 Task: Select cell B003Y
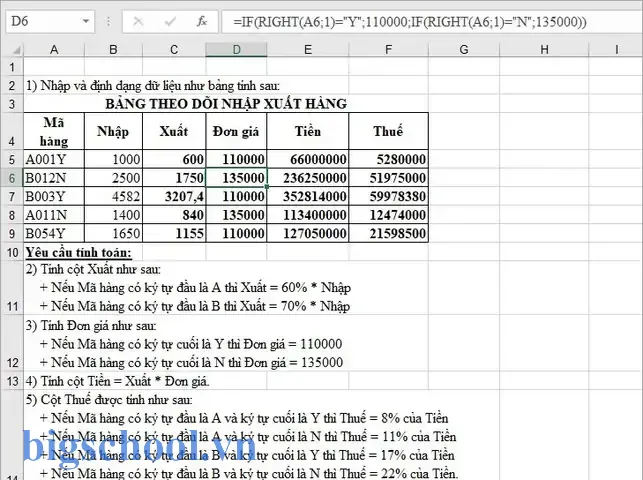54,196
